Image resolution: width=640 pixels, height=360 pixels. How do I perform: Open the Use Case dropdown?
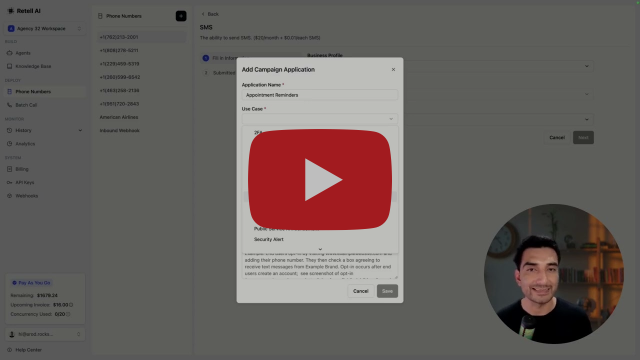tap(320, 119)
